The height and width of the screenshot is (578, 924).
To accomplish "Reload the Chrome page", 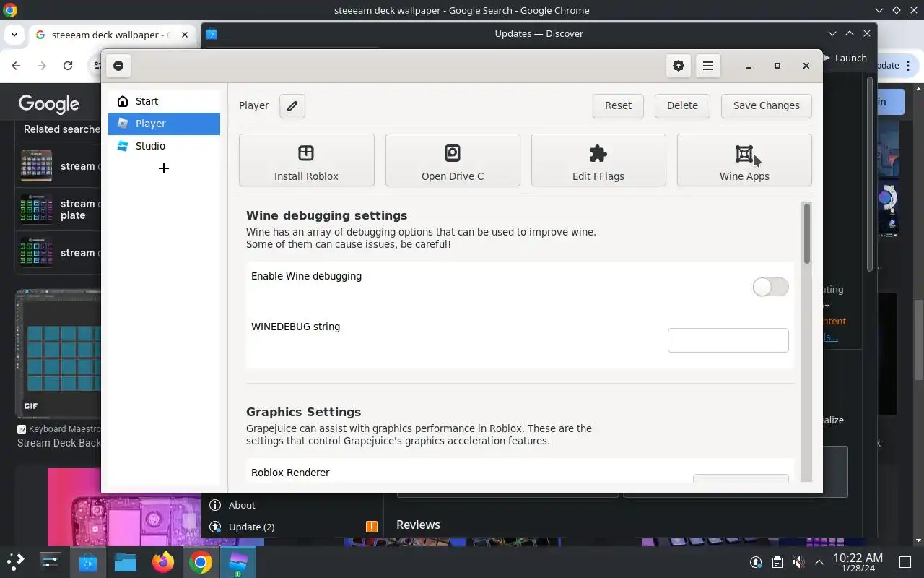I will [68, 66].
